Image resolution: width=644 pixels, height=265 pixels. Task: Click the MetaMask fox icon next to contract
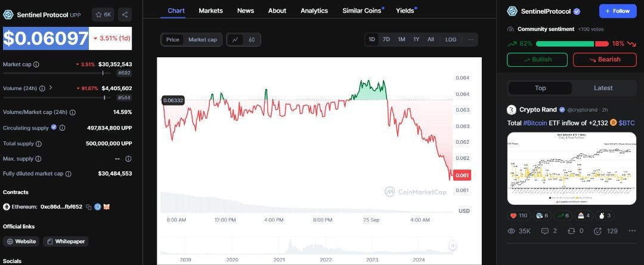point(107,207)
